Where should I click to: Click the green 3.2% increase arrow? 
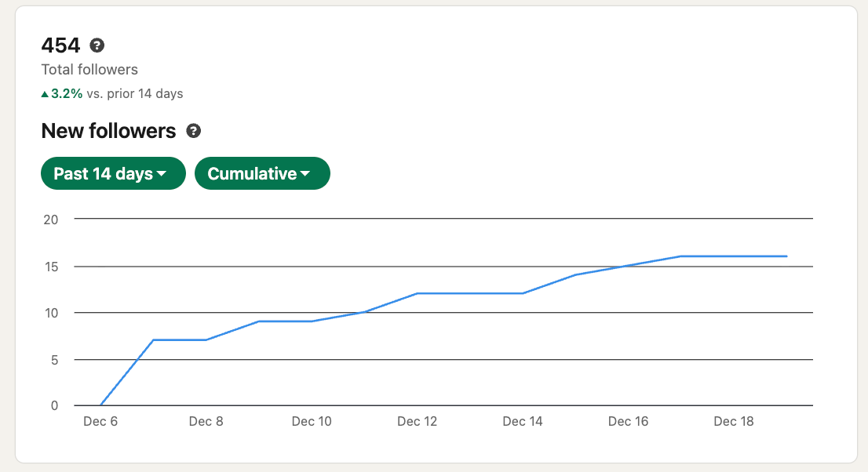click(45, 94)
